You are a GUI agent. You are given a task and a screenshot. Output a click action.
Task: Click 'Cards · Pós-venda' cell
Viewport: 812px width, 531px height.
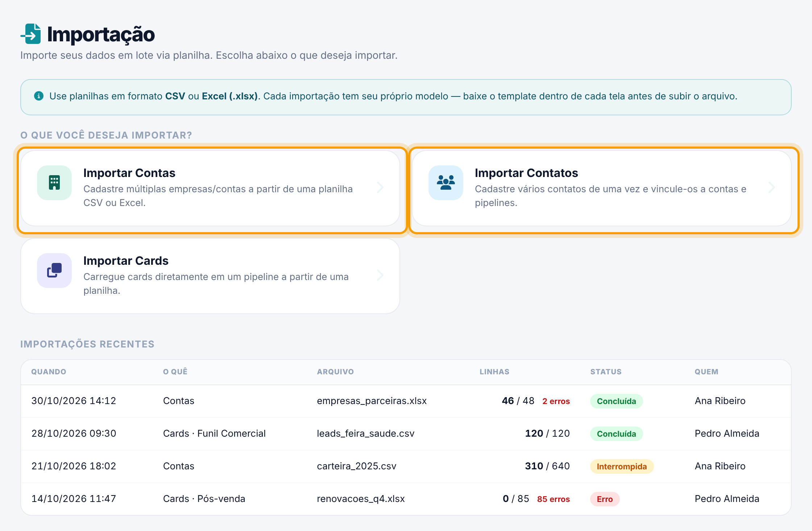pos(204,499)
